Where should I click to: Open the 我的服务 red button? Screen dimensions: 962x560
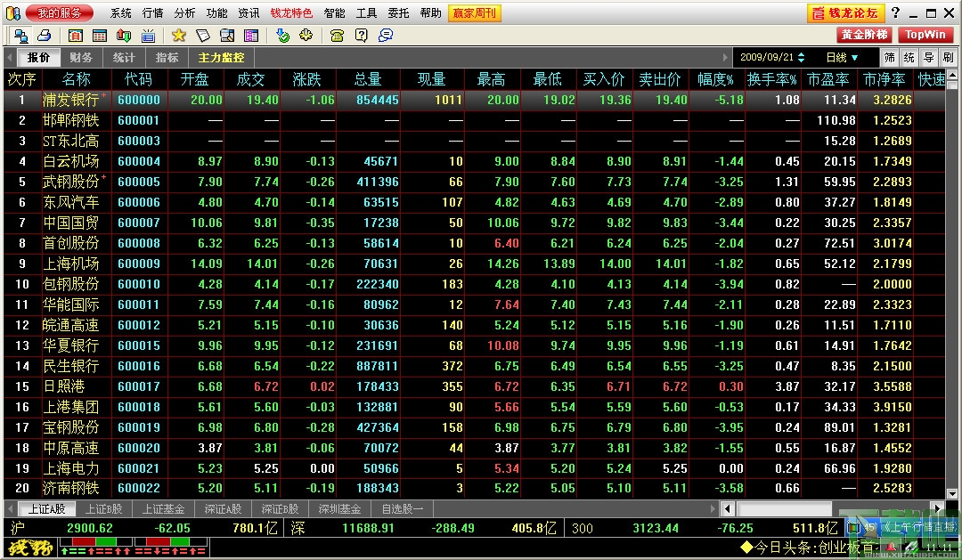coord(60,12)
